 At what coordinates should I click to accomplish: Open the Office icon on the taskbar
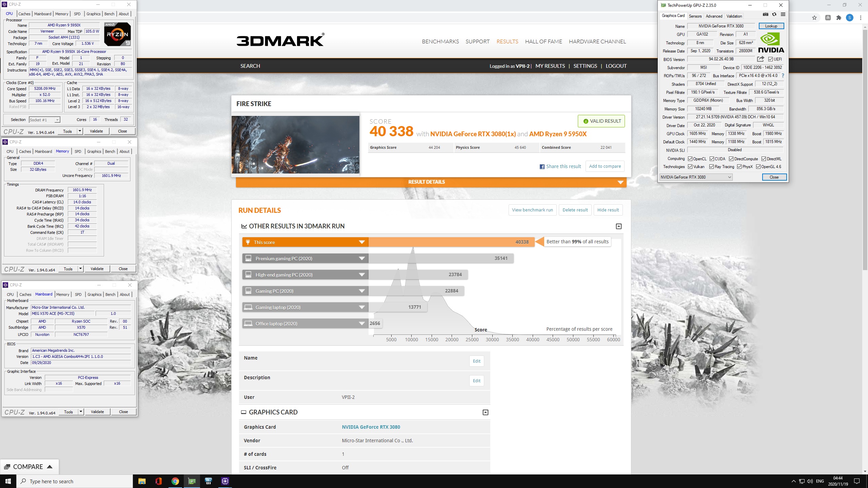[158, 481]
